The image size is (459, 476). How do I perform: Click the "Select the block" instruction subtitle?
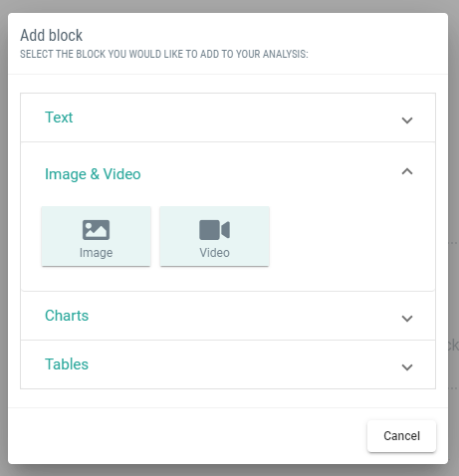click(164, 54)
